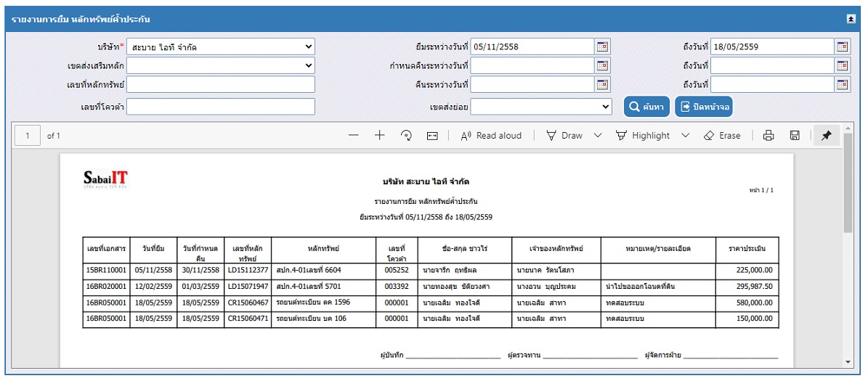This screenshot has height=381, width=868.
Task: Click empty กำหนดคืนระหว่างวันที่ date field
Action: coord(532,66)
